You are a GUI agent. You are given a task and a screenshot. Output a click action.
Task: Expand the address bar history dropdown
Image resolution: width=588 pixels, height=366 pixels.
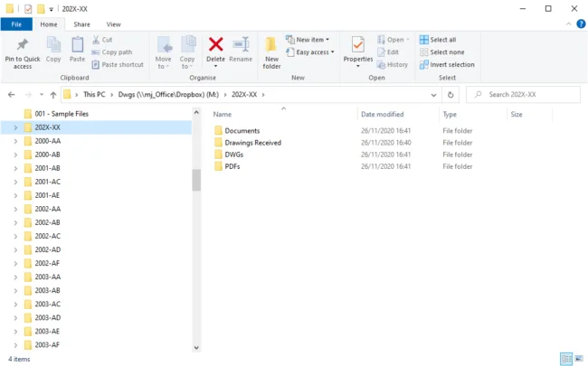tap(434, 94)
